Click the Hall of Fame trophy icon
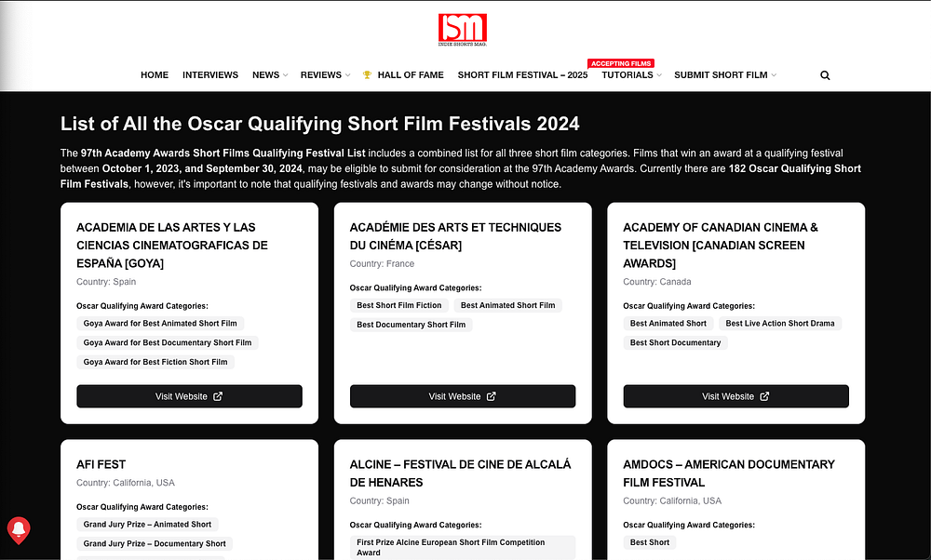Image resolution: width=931 pixels, height=560 pixels. tap(367, 74)
